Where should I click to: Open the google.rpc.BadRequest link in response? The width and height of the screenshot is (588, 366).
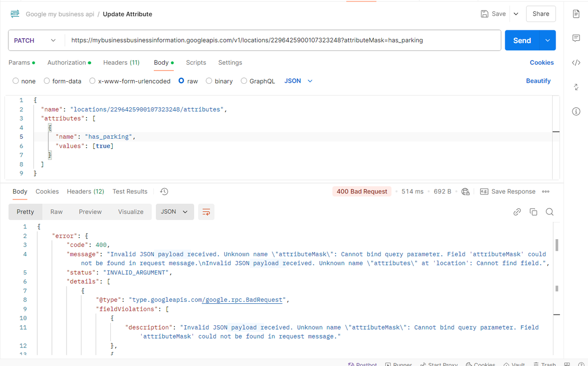242,300
